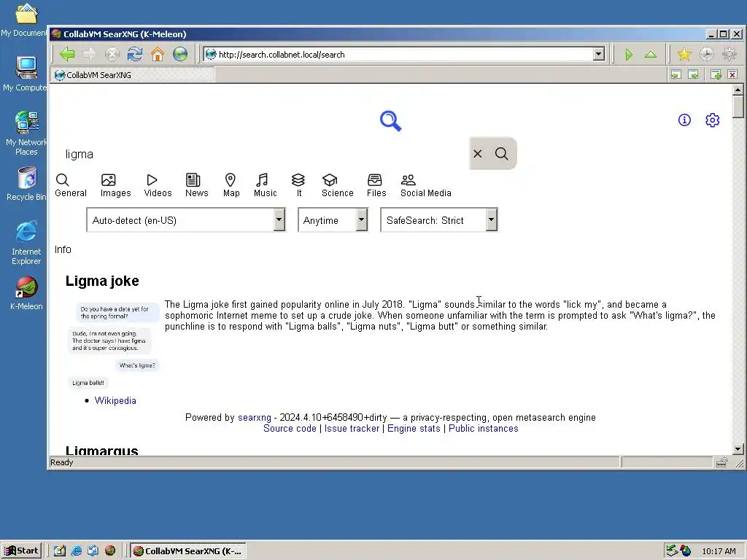The image size is (747, 560).
Task: Select the Internet Explorer desktop icon
Action: [x=26, y=243]
